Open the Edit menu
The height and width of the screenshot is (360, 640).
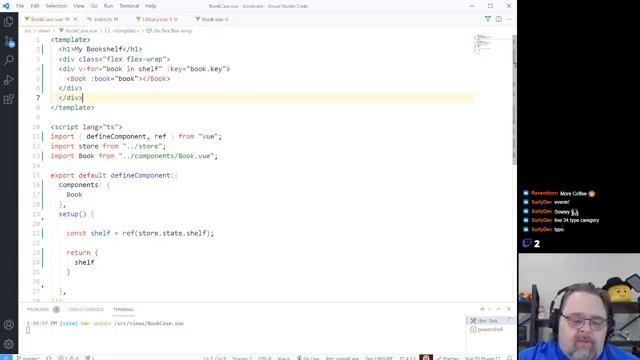click(35, 6)
